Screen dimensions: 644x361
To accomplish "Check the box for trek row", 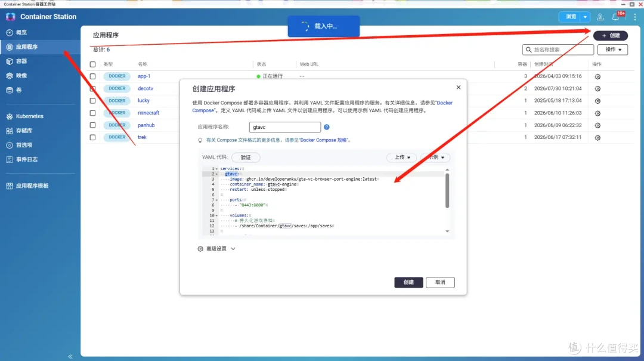I will (93, 137).
